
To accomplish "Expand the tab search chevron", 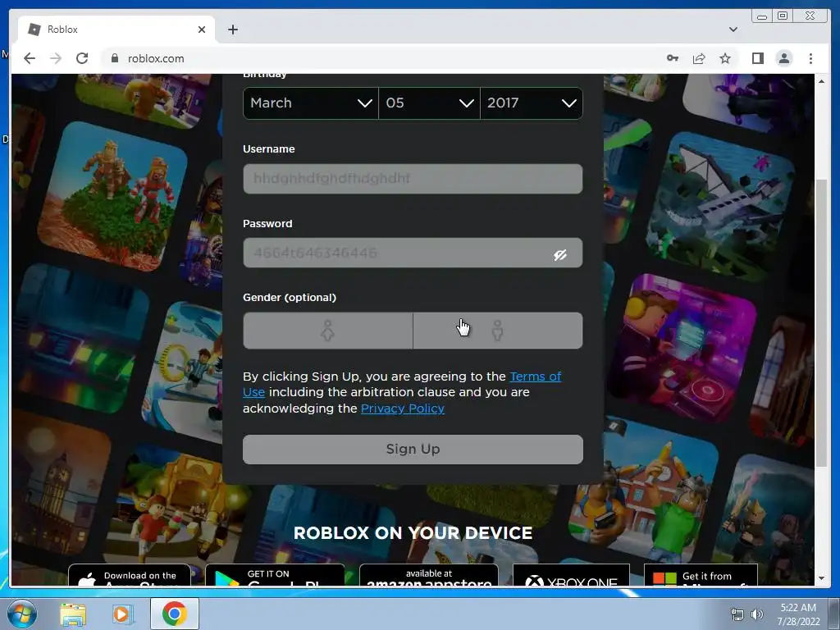I will tap(733, 30).
